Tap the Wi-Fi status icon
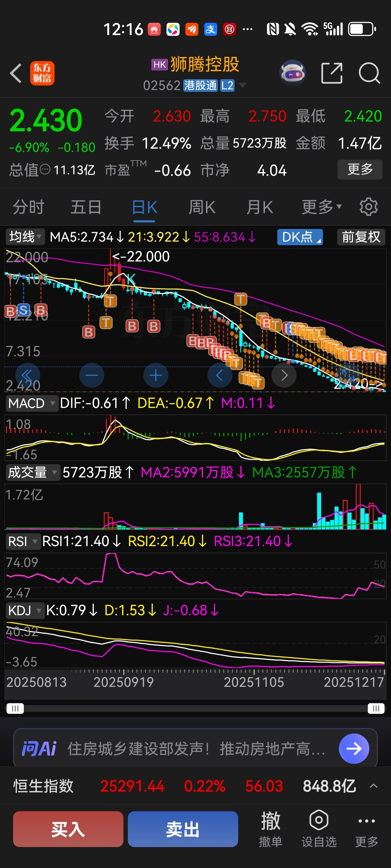 coord(310,29)
